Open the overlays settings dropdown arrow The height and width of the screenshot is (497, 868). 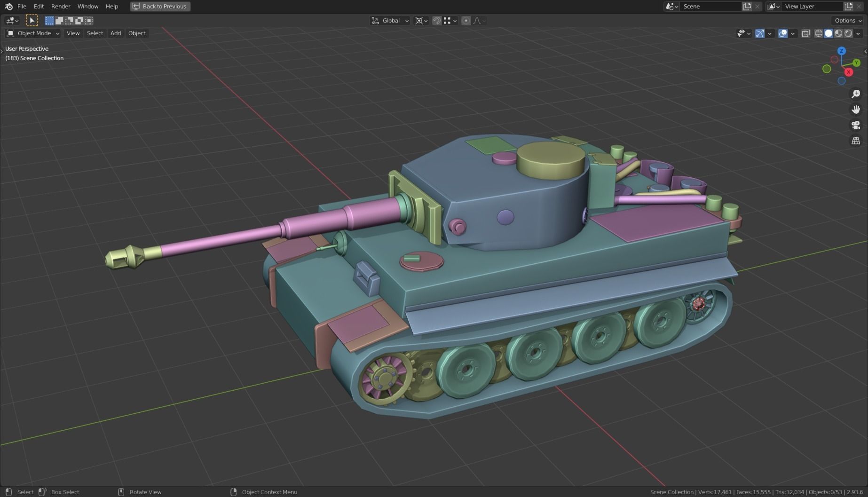click(x=793, y=33)
